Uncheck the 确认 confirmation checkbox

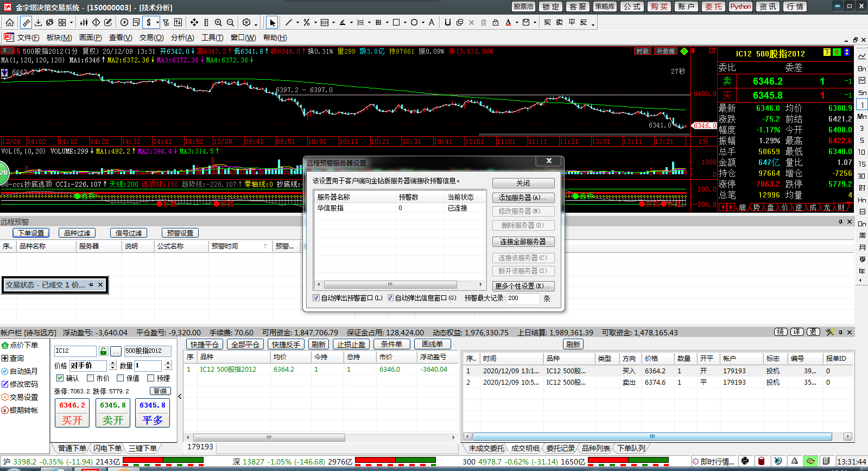[x=60, y=378]
